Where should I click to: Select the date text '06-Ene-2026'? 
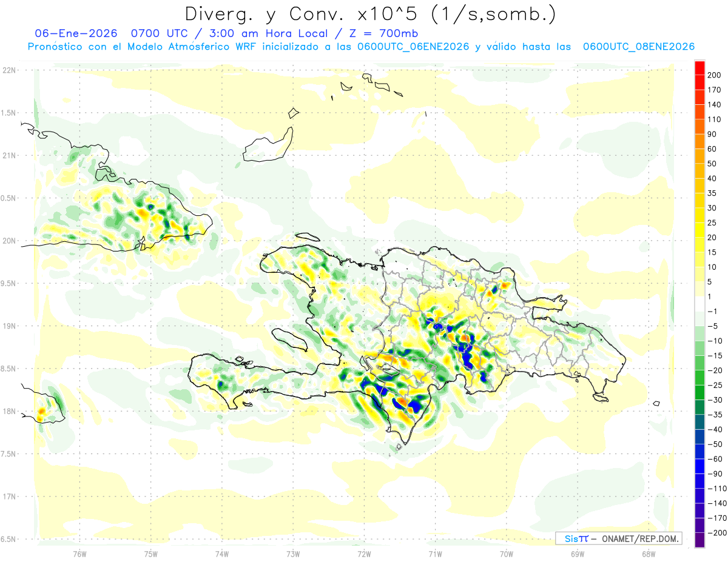click(76, 33)
